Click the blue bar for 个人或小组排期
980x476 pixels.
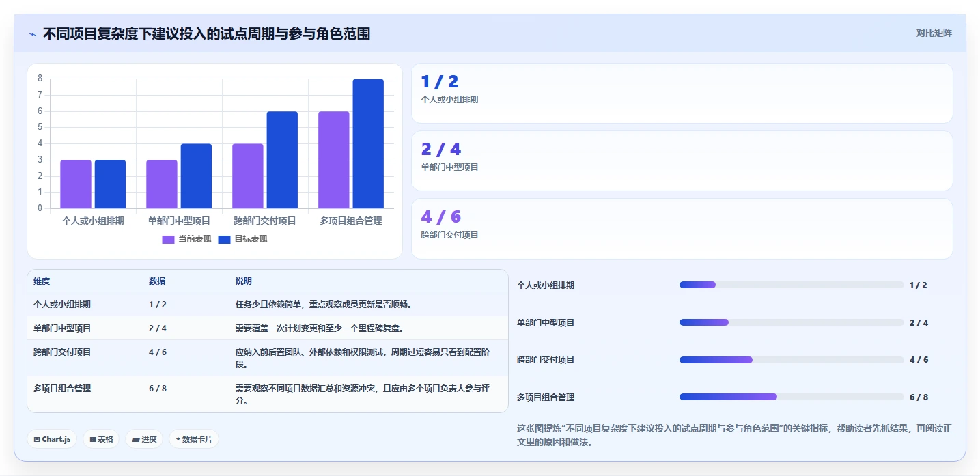point(110,184)
